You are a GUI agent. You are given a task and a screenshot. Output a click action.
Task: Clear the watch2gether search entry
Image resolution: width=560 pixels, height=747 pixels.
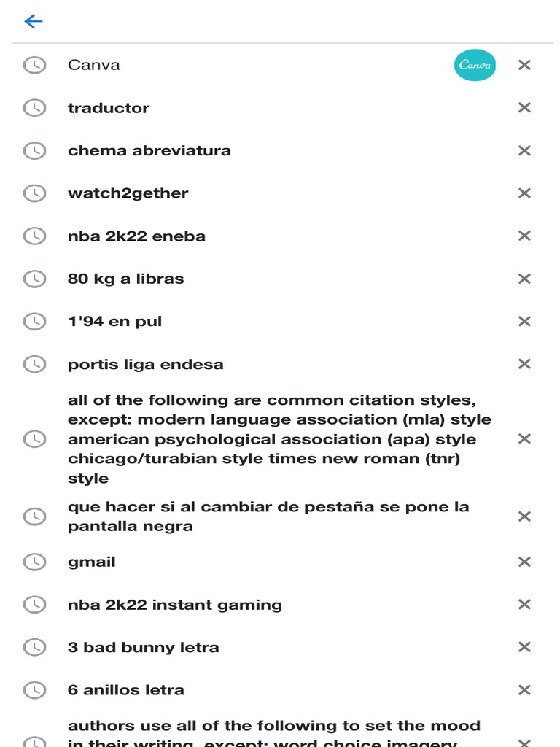click(524, 193)
